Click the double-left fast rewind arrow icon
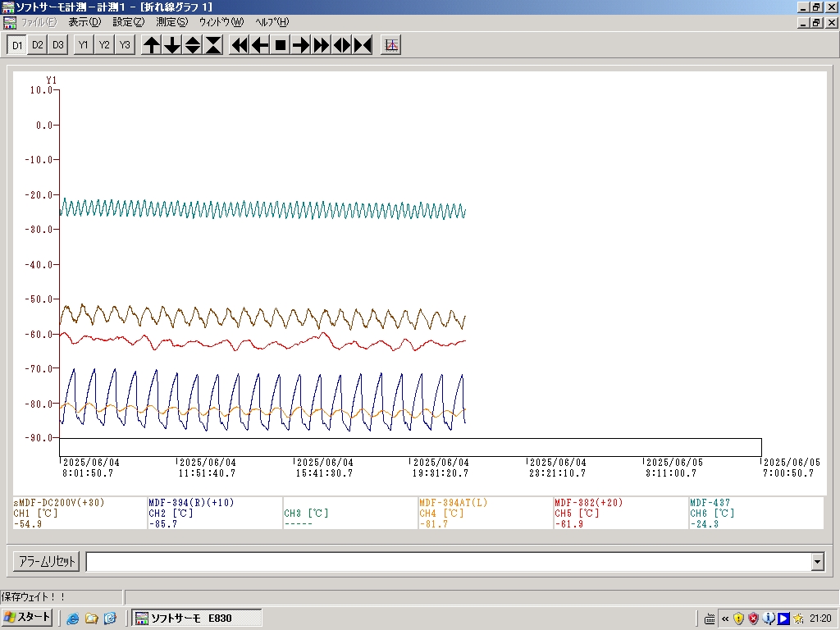Image resolution: width=840 pixels, height=630 pixels. point(240,45)
